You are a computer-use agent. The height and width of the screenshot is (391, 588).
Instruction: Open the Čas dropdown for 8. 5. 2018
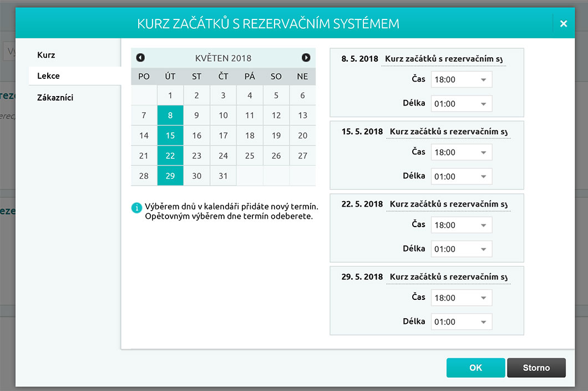click(x=461, y=79)
